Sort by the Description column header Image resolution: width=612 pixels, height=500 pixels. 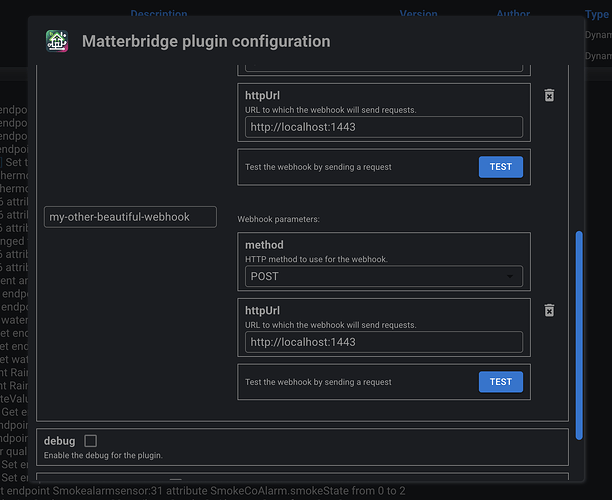point(159,15)
